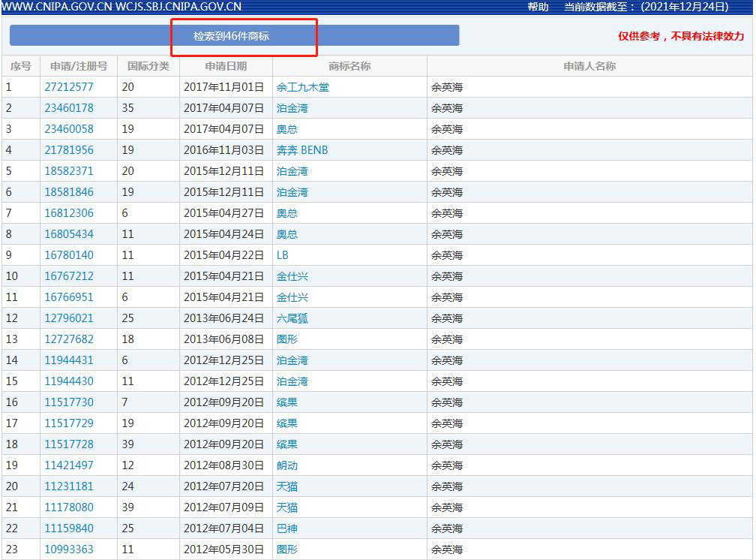
Task: Open trademark 余工九木堂
Action: [x=302, y=87]
